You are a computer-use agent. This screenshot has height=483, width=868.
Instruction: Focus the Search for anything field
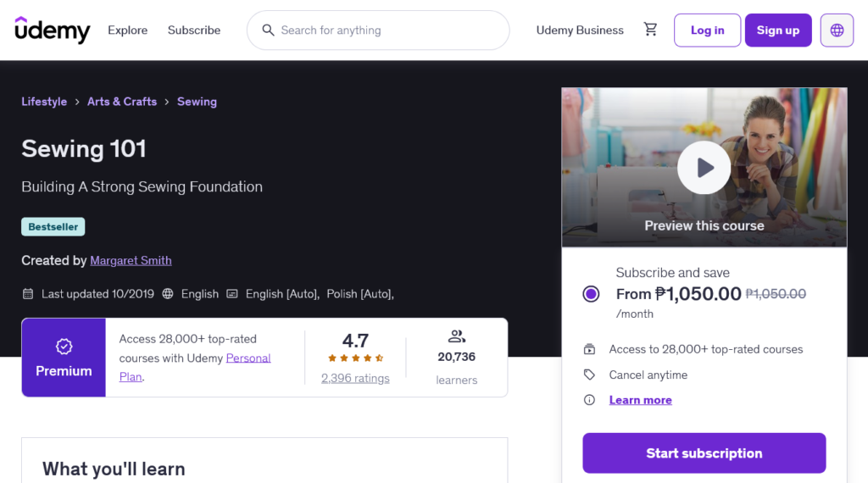(378, 30)
